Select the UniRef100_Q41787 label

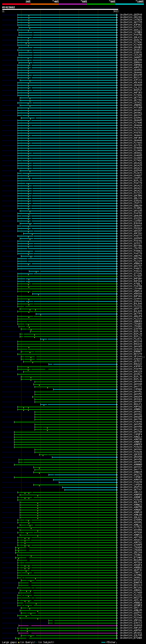coord(131,266)
